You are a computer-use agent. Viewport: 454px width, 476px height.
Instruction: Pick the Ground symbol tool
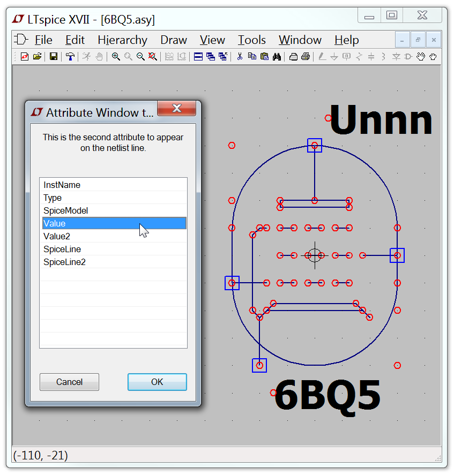(334, 56)
